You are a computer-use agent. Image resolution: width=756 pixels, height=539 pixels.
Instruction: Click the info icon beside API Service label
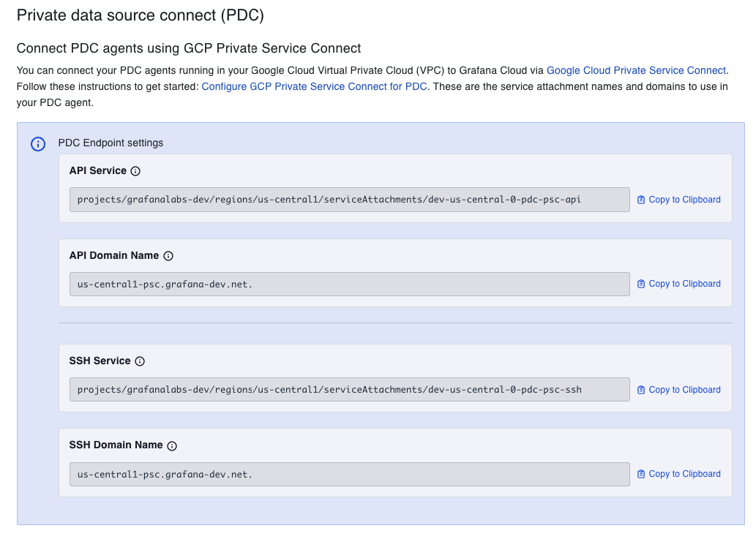coord(136,170)
